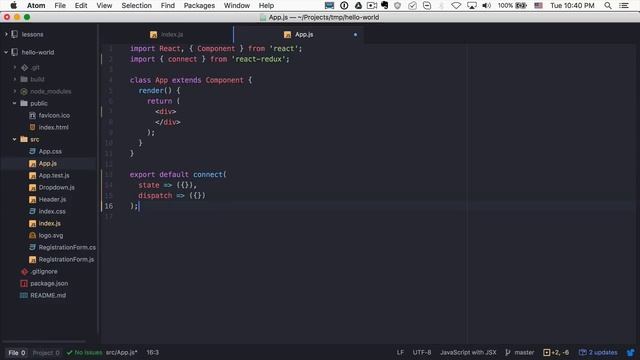Open the Atom application menu
Viewport: 640px width, 360px height.
tap(36, 5)
